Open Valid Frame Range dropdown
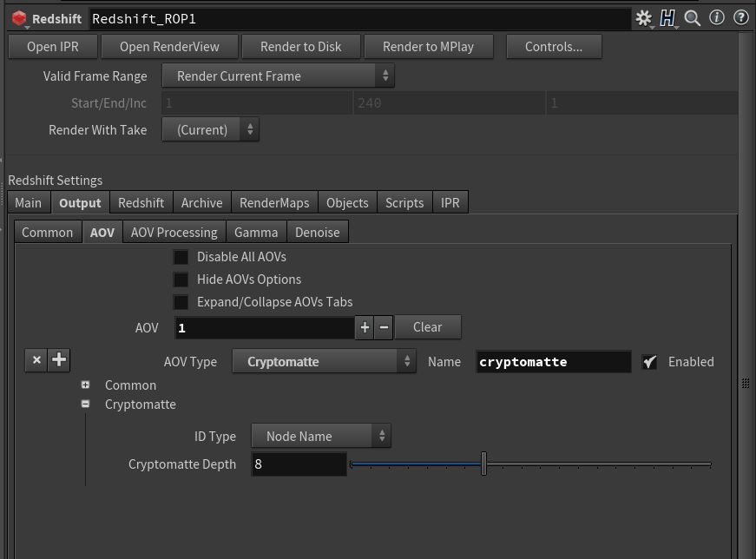The width and height of the screenshot is (756, 559). 279,76
